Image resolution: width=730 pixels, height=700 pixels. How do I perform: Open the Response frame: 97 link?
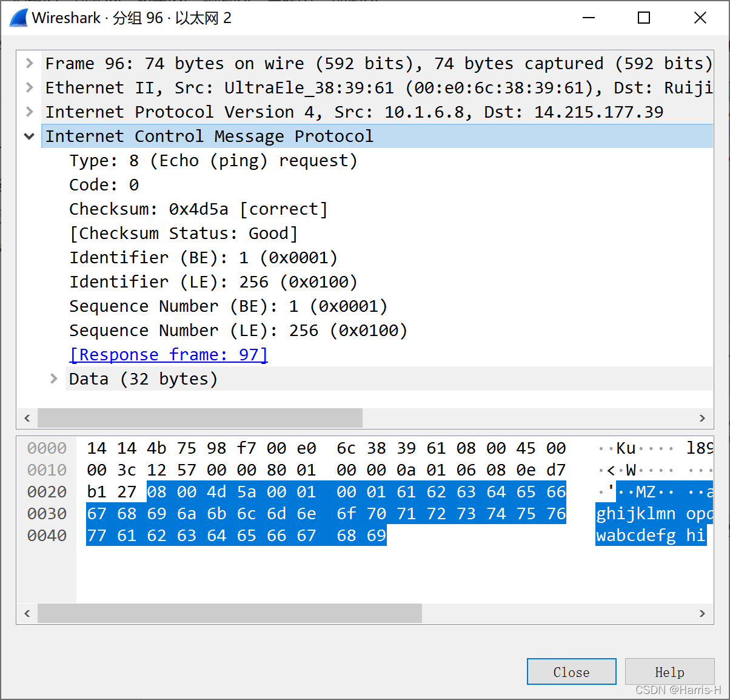click(169, 355)
